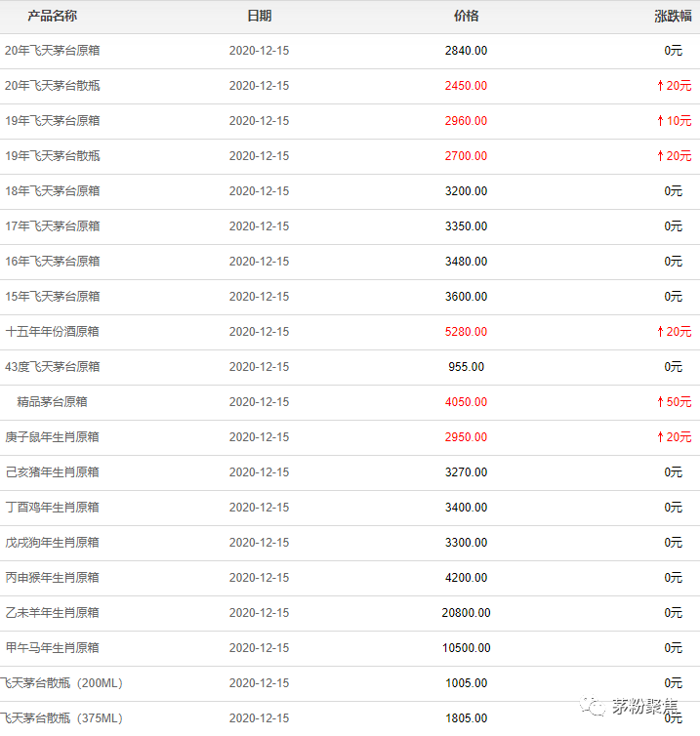The width and height of the screenshot is (700, 736).
Task: Click the ↑20元 change for 十五年年份酒原箱
Action: (x=675, y=332)
